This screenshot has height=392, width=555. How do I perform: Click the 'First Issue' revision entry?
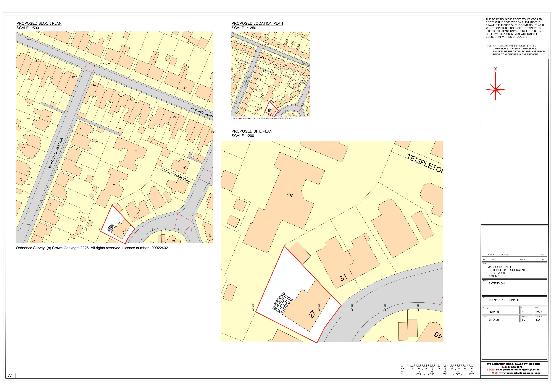504,255
